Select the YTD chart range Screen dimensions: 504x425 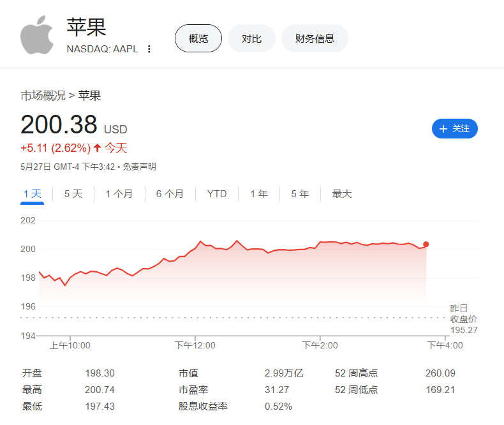tap(217, 194)
